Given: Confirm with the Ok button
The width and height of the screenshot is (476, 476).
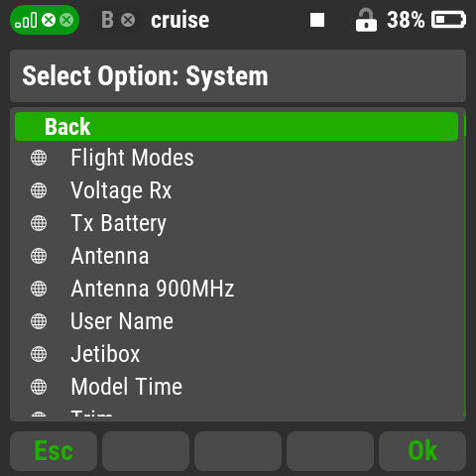Looking at the screenshot, I should [422, 451].
